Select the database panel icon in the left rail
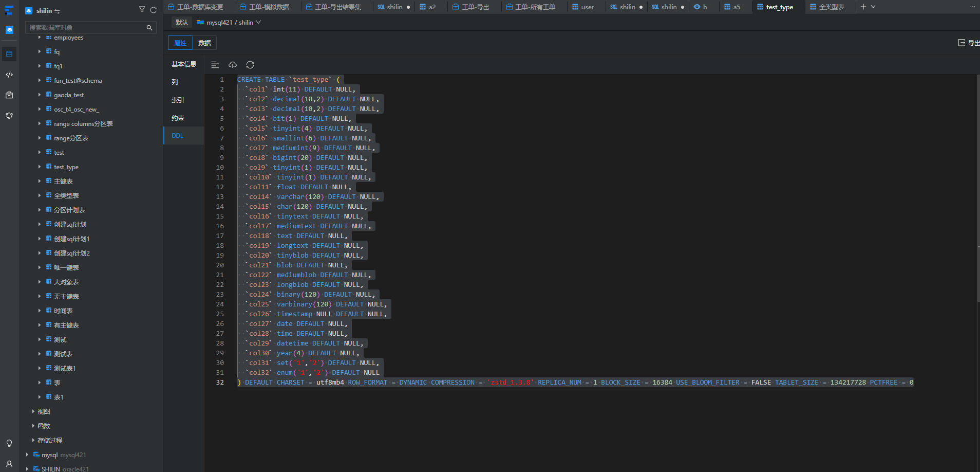This screenshot has width=980, height=472. pos(9,53)
